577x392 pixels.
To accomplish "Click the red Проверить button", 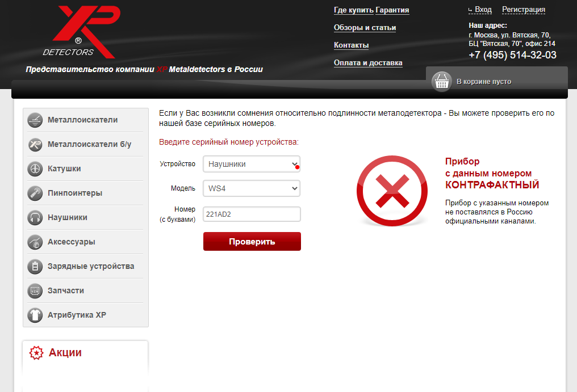I will coord(252,242).
